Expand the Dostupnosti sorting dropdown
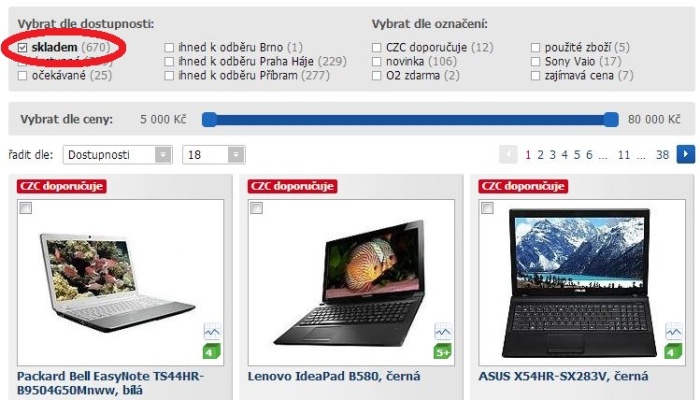Screen dimensions: 700x400 [x=118, y=155]
